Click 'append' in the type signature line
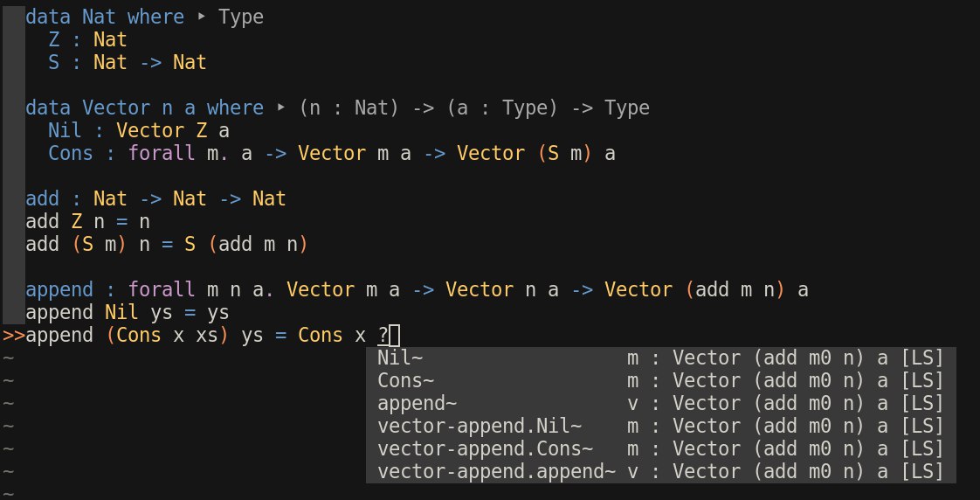This screenshot has height=500, width=980. [59, 290]
